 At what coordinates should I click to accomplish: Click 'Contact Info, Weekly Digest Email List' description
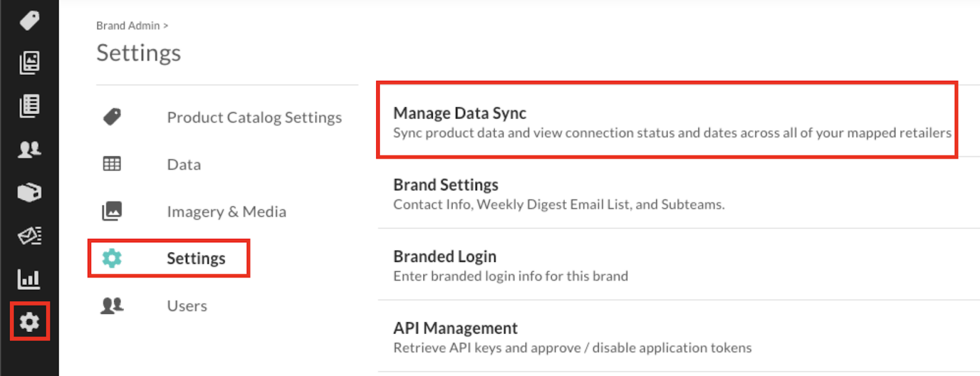pos(559,205)
